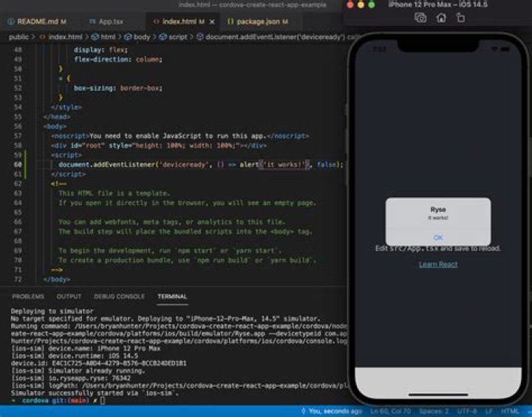The width and height of the screenshot is (532, 417).
Task: Open the package.json editor tab
Action: click(x=258, y=21)
